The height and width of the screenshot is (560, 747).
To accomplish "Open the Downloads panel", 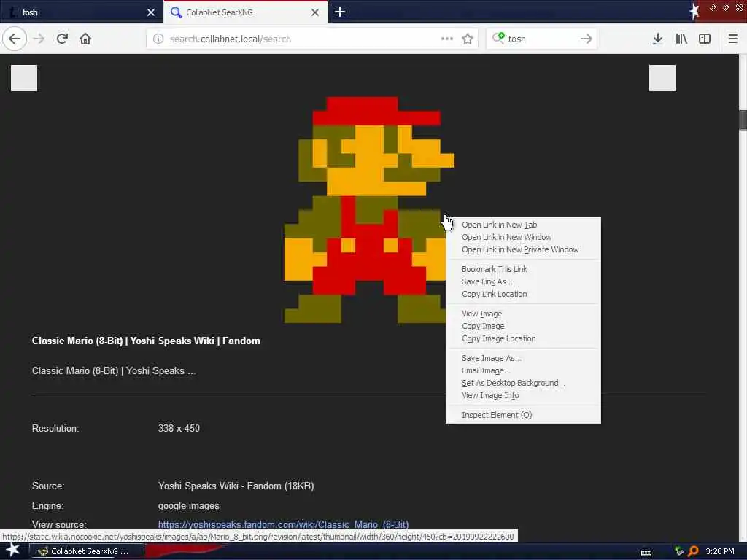I will tap(657, 39).
